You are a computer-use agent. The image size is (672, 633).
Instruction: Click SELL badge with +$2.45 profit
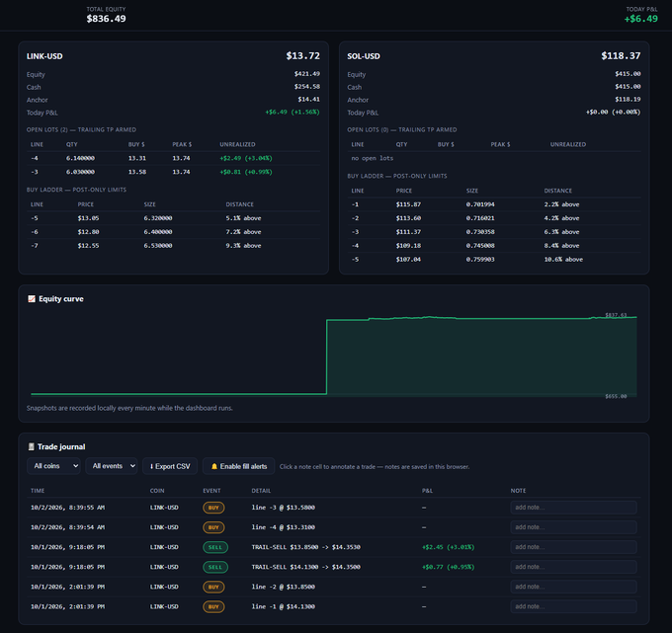215,547
